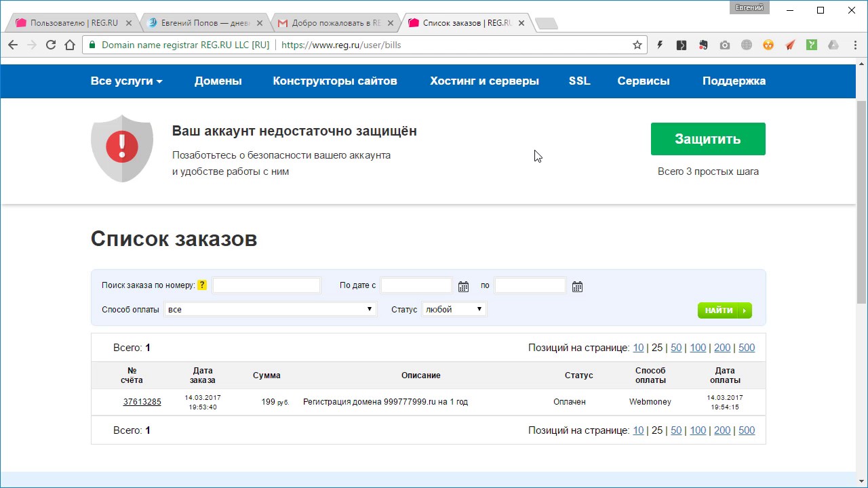868x488 pixels.
Task: Expand the 'Статус' dropdown
Action: pos(454,309)
